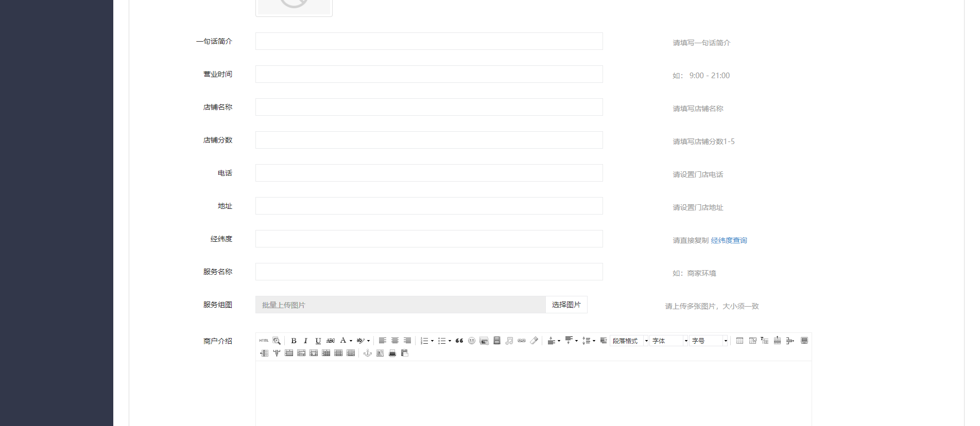
Task: Insert paragraph before table icon
Action: (x=765, y=341)
